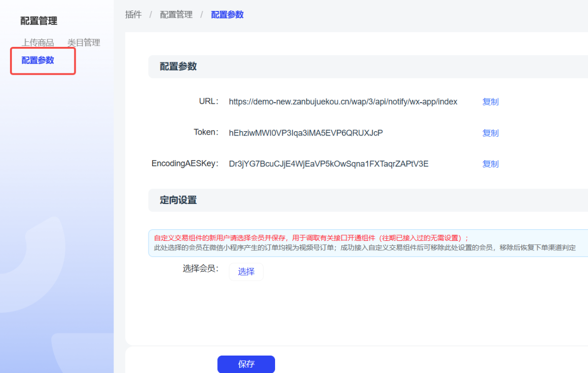Go to 插件 in the breadcrumb
Screen dimensions: 588x373
point(133,15)
